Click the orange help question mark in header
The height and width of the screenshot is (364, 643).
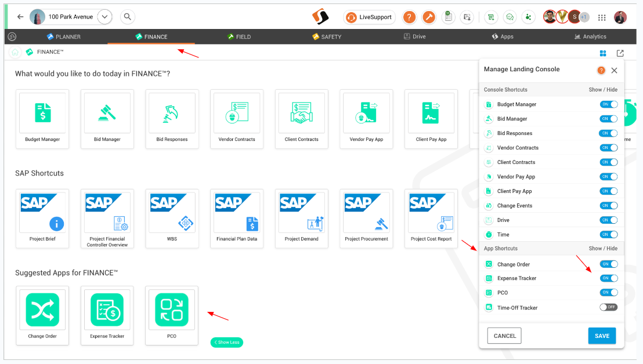point(409,17)
